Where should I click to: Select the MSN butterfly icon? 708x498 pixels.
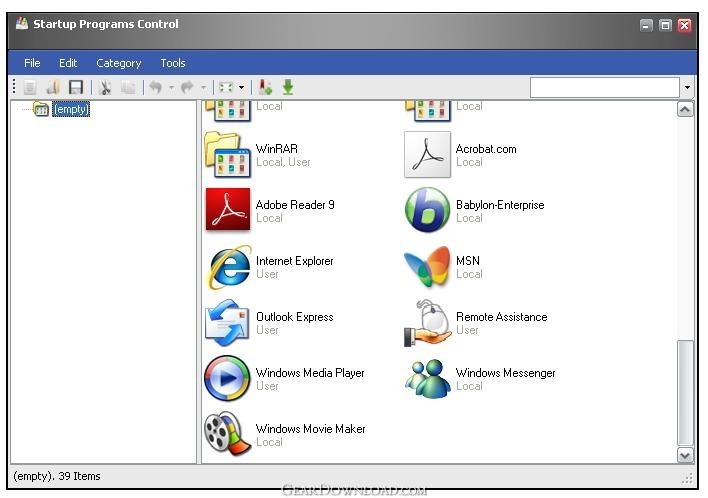tap(427, 266)
